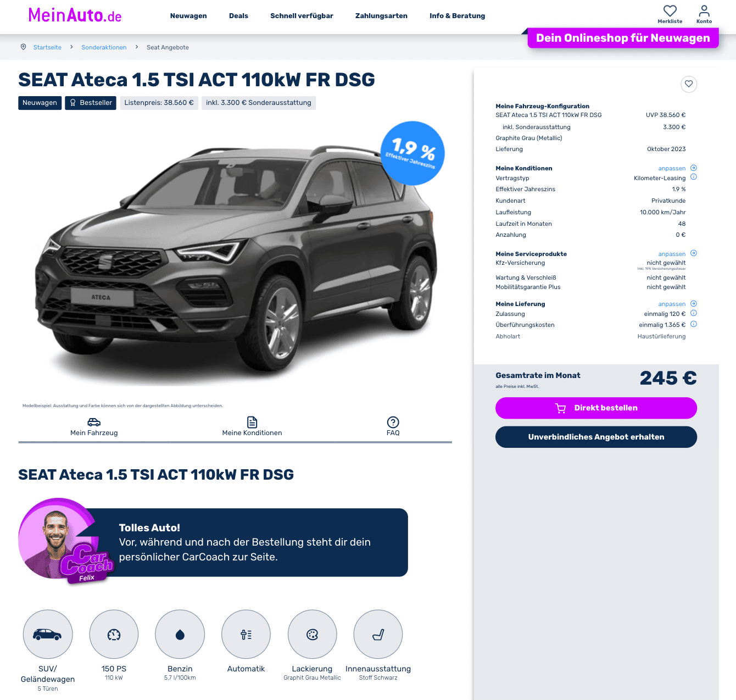Click the Benzin fuel drop icon

(180, 634)
